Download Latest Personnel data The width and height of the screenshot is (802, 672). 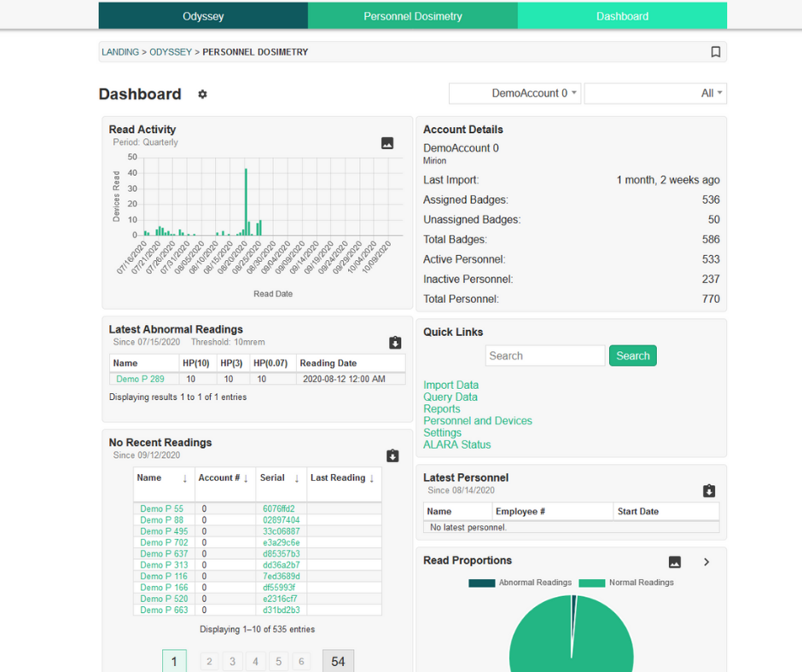(x=708, y=491)
